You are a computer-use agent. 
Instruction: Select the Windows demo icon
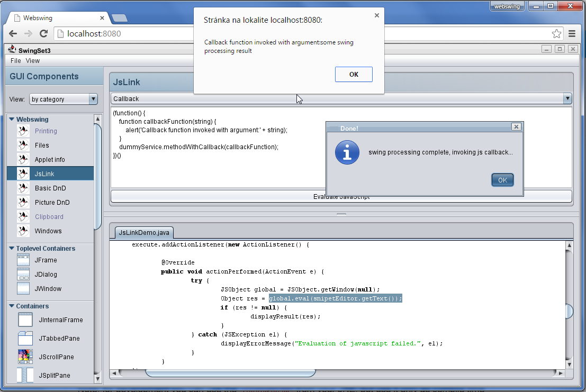click(x=23, y=231)
